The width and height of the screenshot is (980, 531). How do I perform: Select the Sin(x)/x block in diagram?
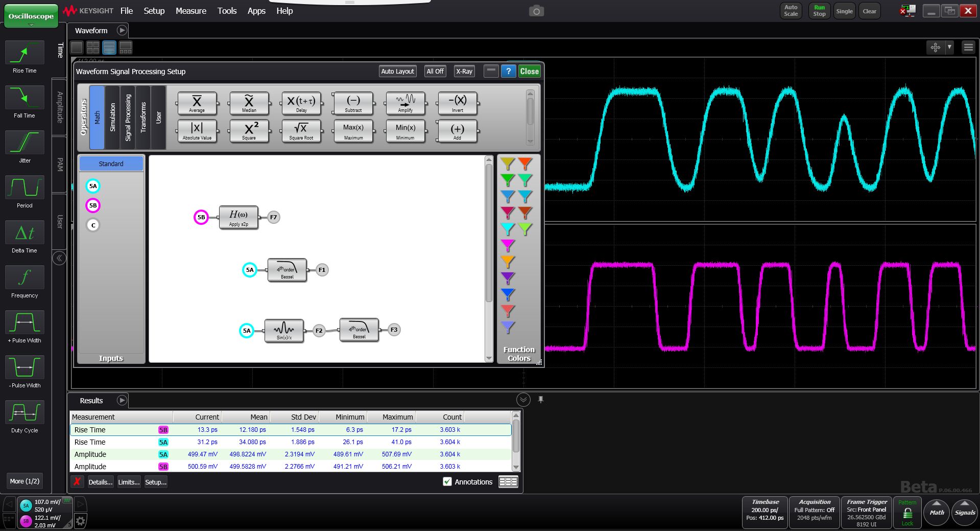284,331
